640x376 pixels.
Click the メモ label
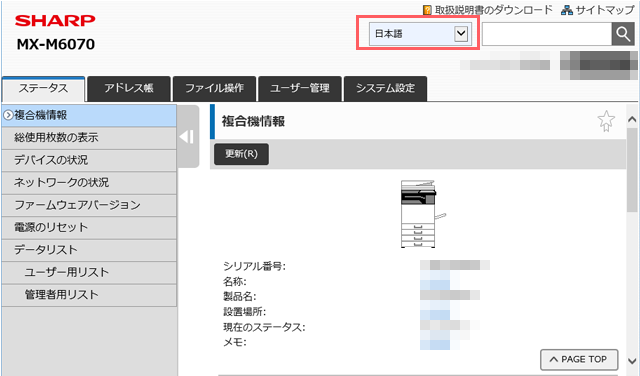(x=235, y=343)
